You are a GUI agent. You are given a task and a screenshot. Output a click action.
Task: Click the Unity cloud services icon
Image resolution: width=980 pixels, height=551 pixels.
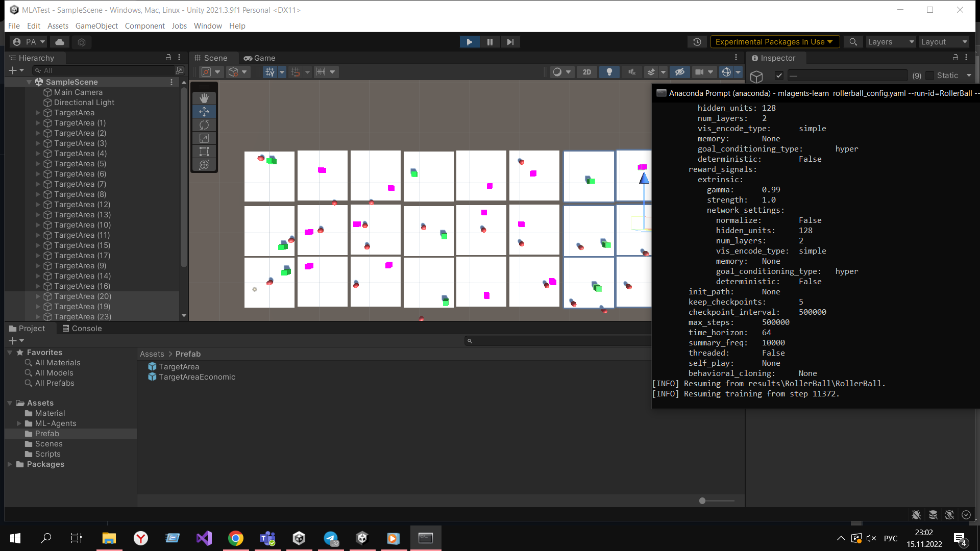click(59, 41)
